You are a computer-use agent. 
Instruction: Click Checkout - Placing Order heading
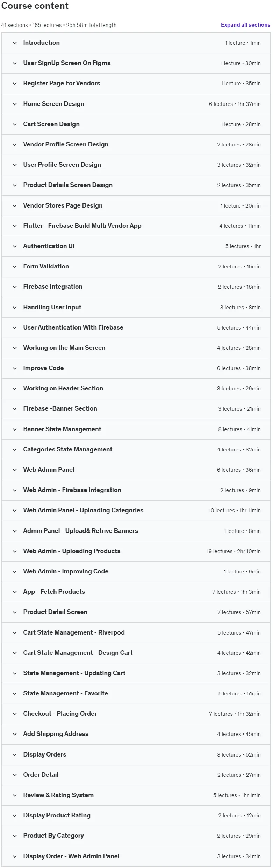[60, 714]
